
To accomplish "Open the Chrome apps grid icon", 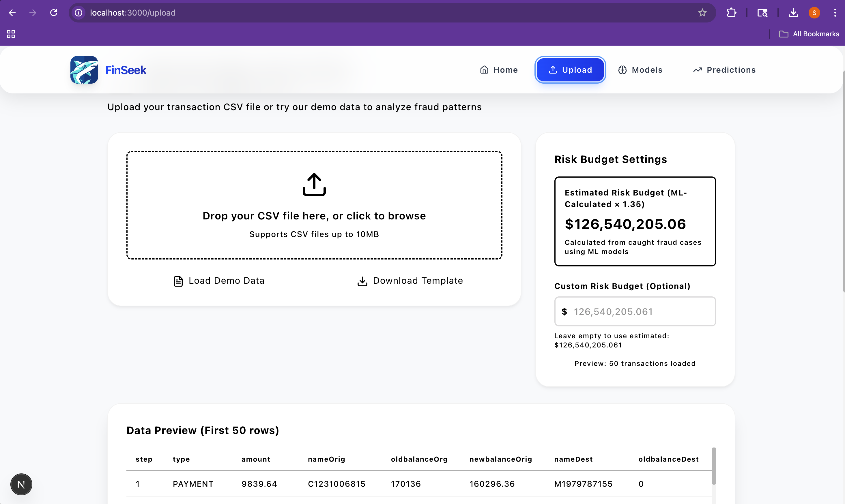I will [x=11, y=34].
